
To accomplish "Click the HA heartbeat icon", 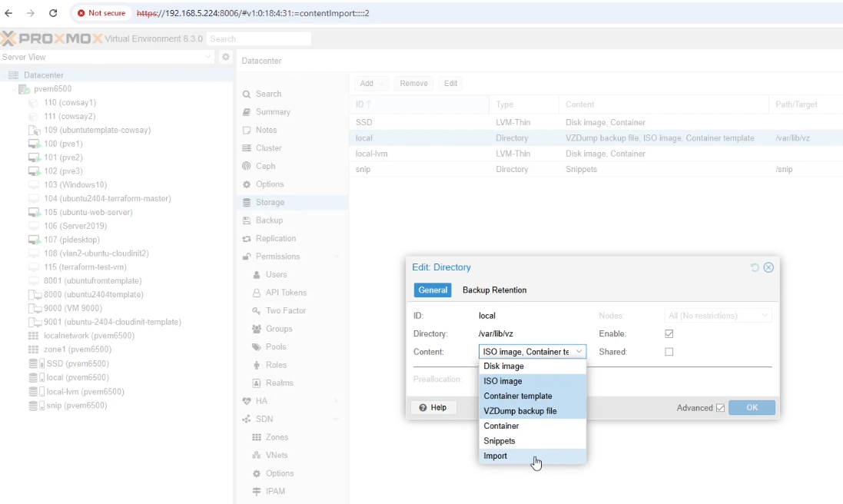I will (x=247, y=401).
